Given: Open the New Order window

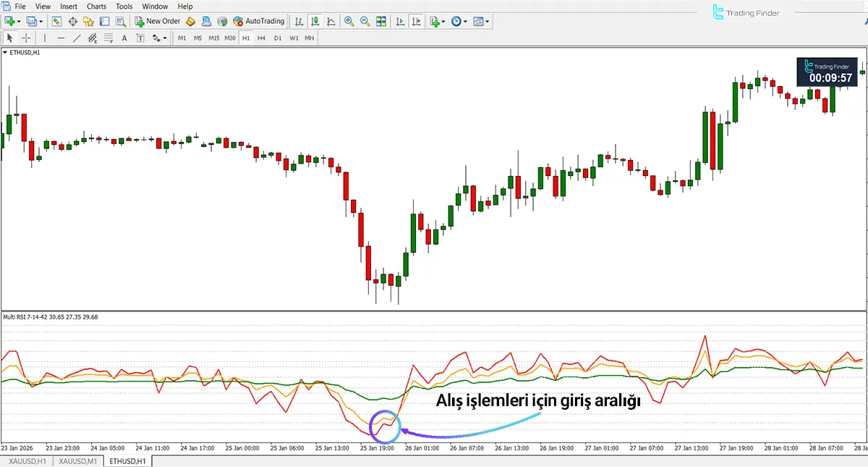Looking at the screenshot, I should [158, 20].
